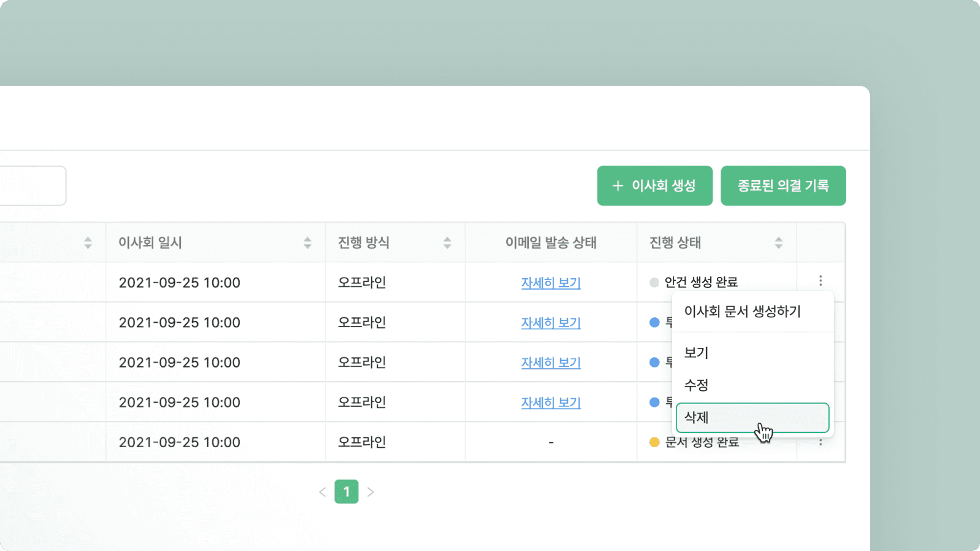The width and height of the screenshot is (980, 551).
Task: Open 자세히 보기 link in fourth row
Action: point(550,403)
